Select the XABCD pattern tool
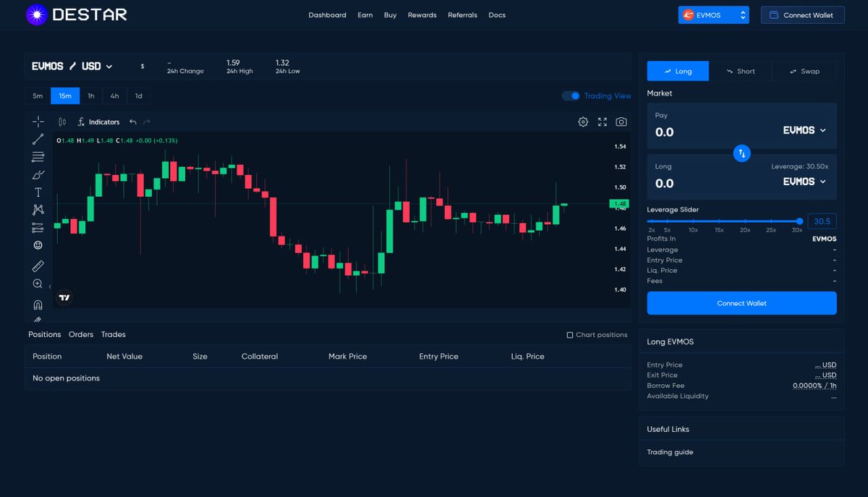This screenshot has height=497, width=868. [38, 210]
